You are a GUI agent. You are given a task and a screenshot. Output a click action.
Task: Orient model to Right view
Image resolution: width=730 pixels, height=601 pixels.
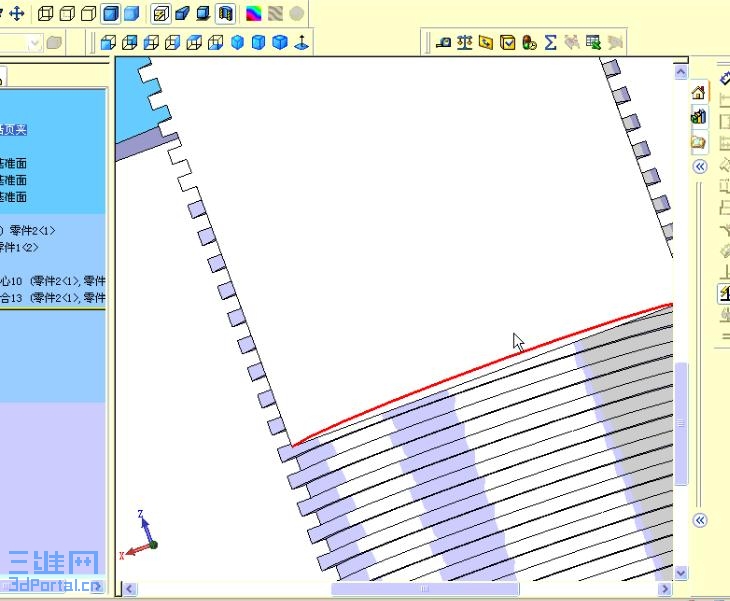pyautogui.click(x=173, y=43)
